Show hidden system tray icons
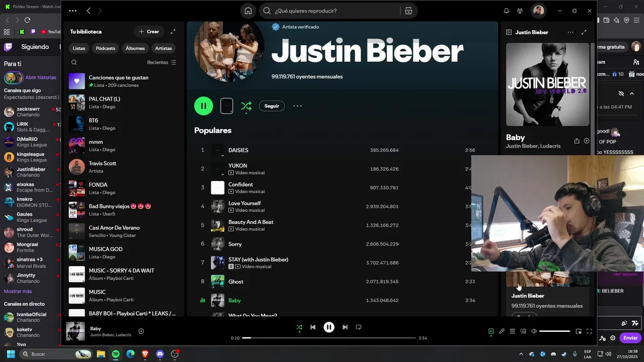644x362 pixels. point(521,354)
